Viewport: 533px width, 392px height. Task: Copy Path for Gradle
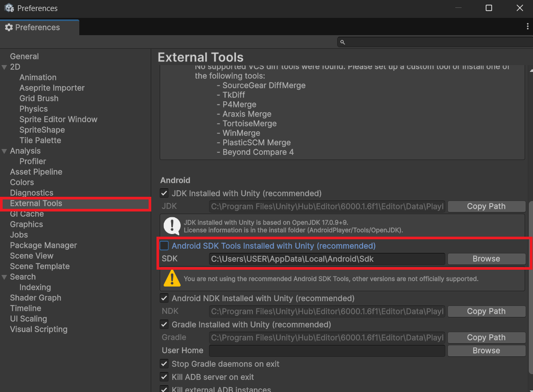coord(486,337)
